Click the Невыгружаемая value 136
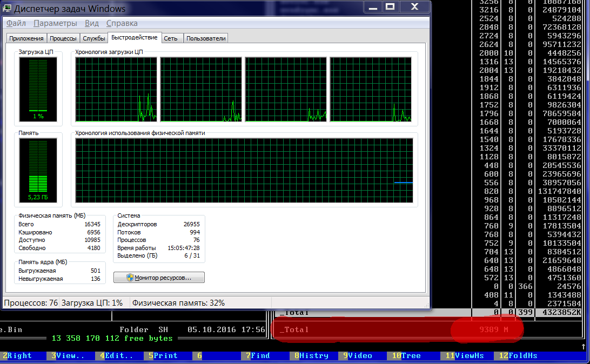 pyautogui.click(x=96, y=279)
